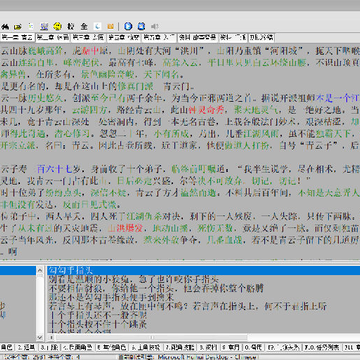Click the binoculars find icon in toolbar
Image resolution: width=360 pixels, height=360 pixels.
[x=5, y=26]
